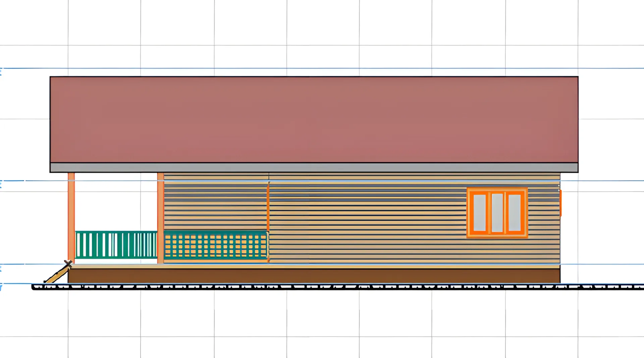Select the siding section above the lattice railing

pyautogui.click(x=216, y=205)
